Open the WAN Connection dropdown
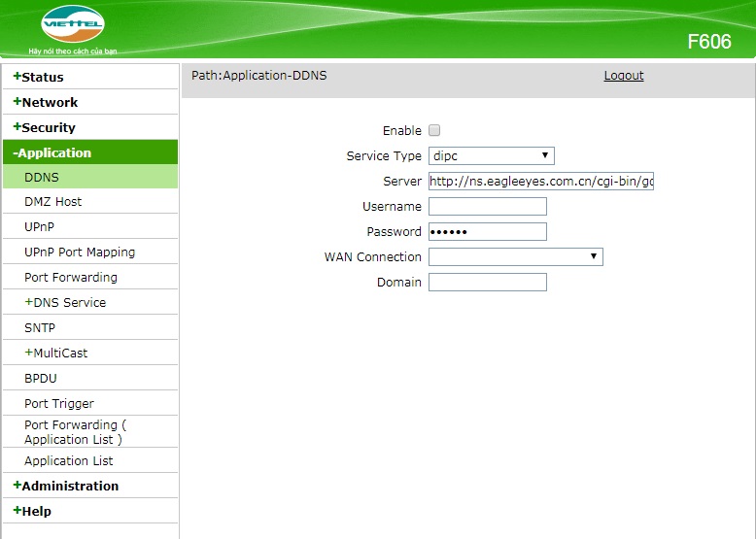Screen dimensions: 756x539 tap(515, 256)
